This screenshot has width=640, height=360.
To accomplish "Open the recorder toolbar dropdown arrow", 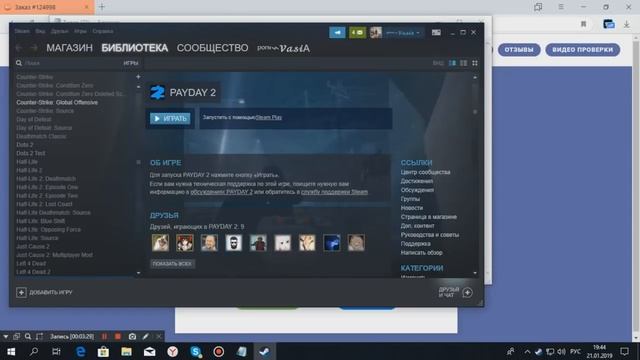I will 6,337.
